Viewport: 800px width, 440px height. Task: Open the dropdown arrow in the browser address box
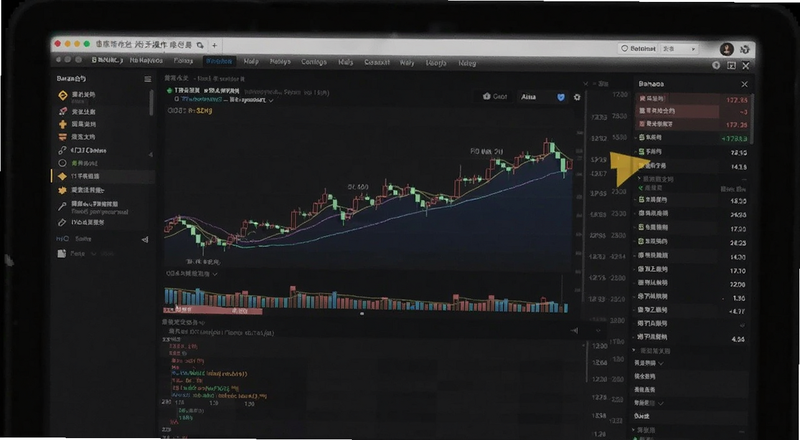693,49
